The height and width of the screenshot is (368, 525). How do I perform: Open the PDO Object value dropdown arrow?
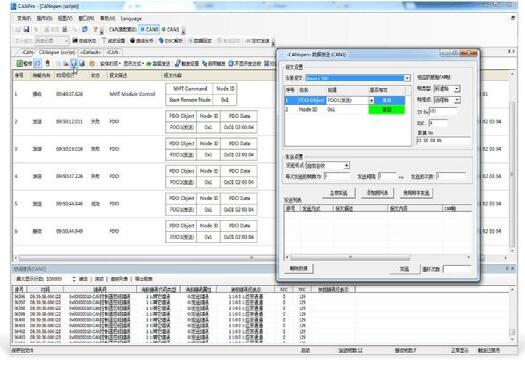tap(371, 100)
